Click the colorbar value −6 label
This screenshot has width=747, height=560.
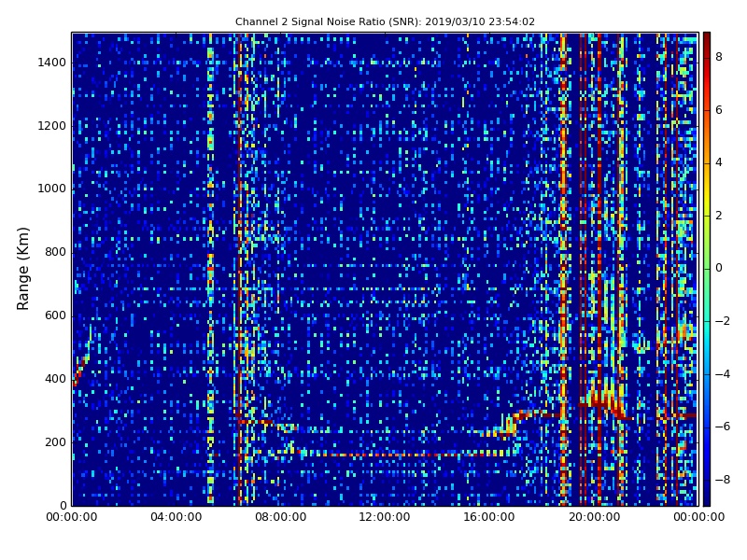(x=723, y=427)
